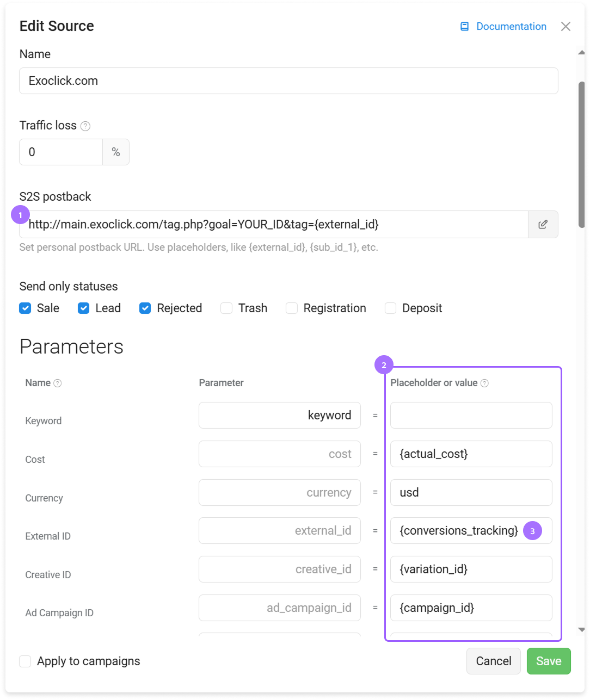590x700 pixels.
Task: Click the purple badge numbered 2
Action: (x=384, y=365)
